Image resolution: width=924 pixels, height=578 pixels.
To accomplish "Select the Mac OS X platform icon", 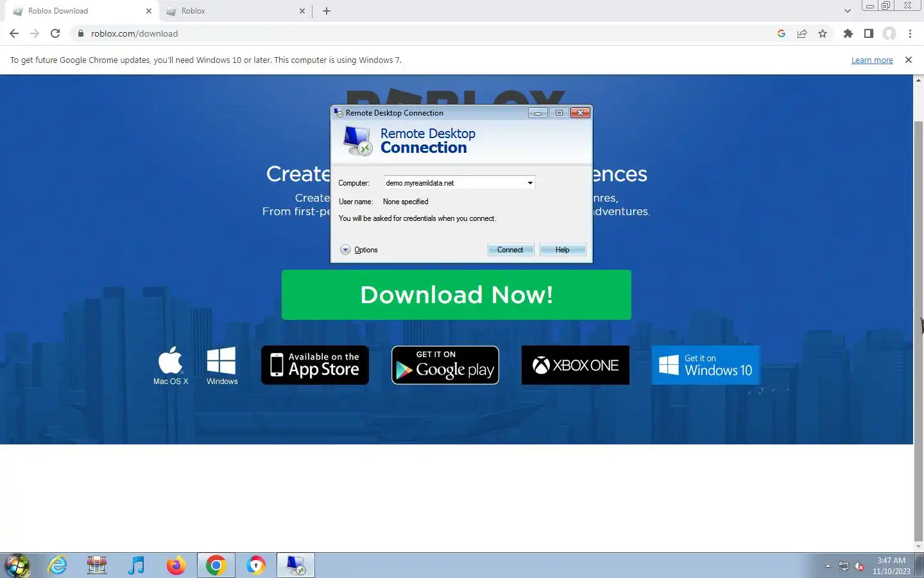I will (x=171, y=365).
